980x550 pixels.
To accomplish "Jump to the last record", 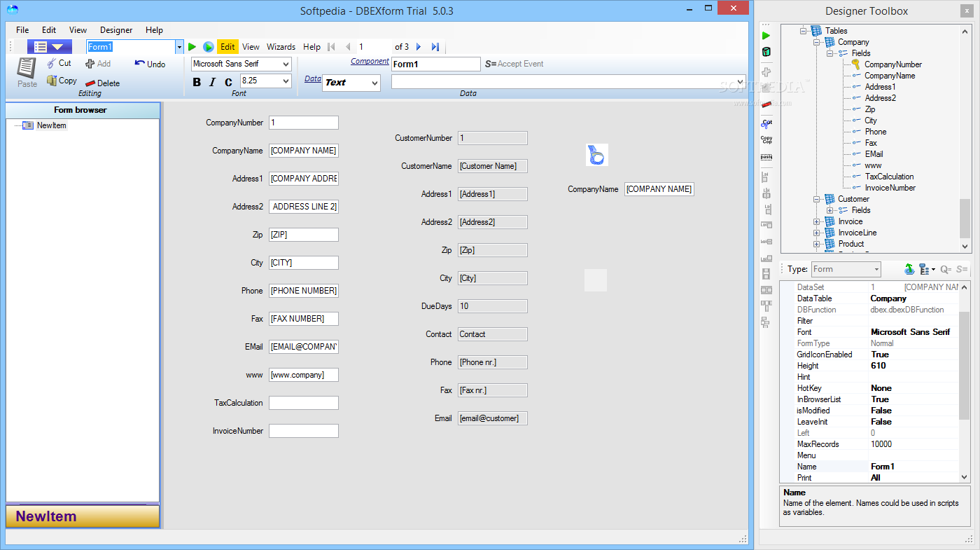I will [435, 47].
